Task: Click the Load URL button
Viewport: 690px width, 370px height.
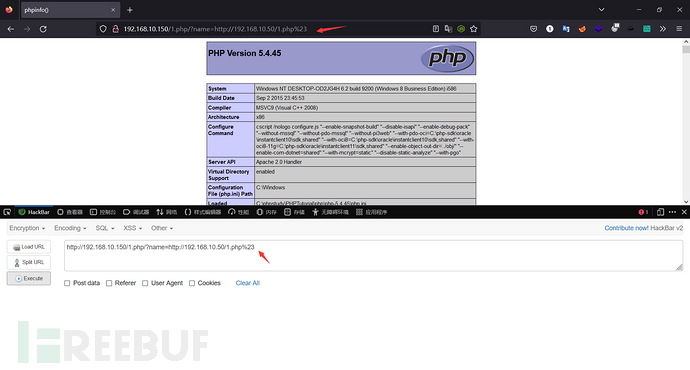Action: (x=29, y=247)
